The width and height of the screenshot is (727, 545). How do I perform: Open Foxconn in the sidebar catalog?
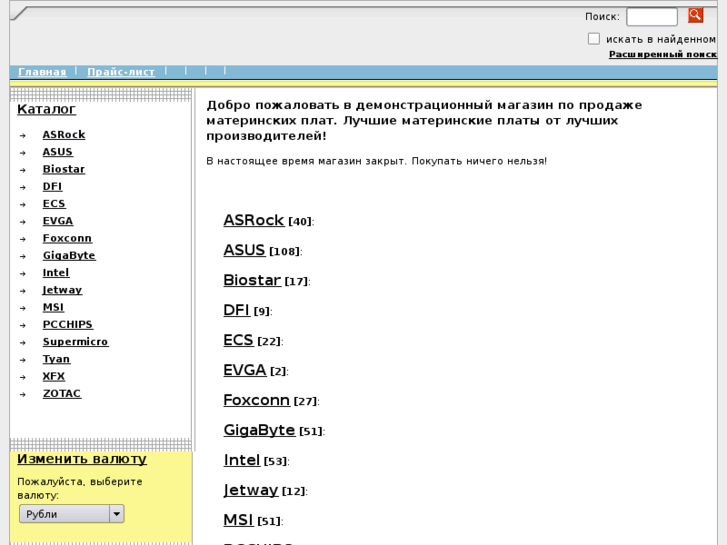tap(67, 238)
